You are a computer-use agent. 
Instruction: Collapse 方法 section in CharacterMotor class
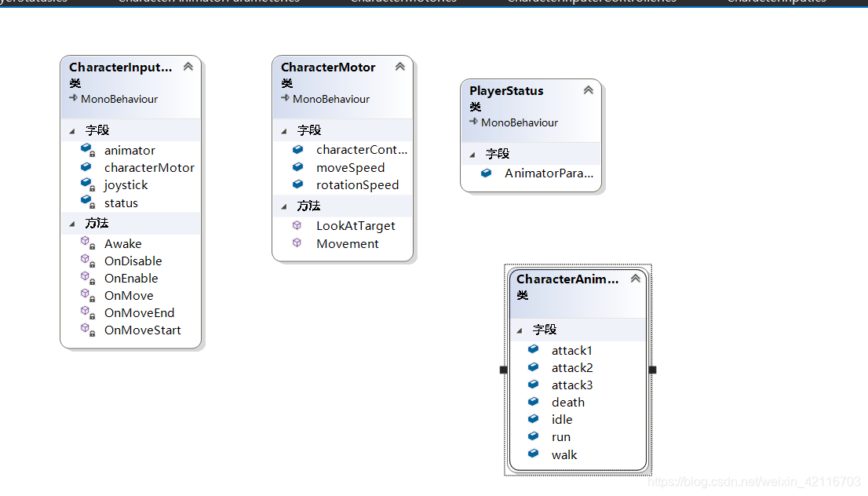pyautogui.click(x=284, y=207)
